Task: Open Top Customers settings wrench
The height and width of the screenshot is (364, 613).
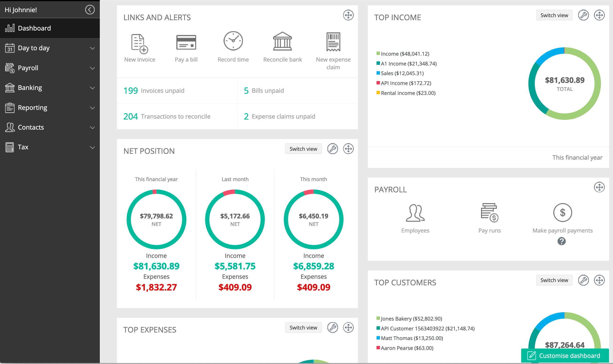Action: [583, 280]
